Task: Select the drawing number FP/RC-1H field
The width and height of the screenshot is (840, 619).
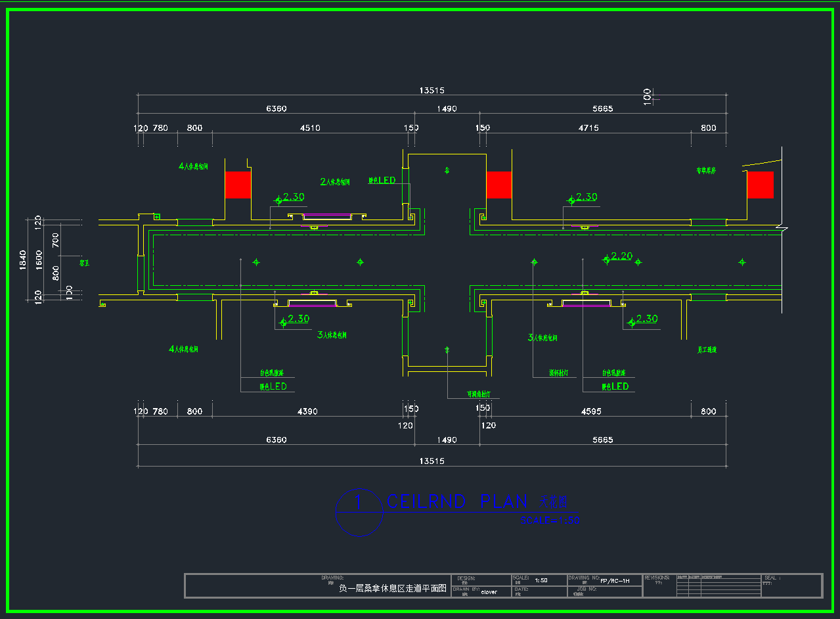Action: (615, 581)
